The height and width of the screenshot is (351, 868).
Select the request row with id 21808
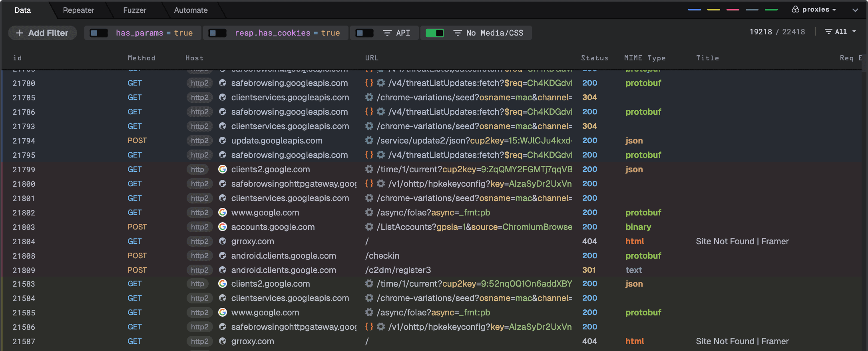click(24, 256)
